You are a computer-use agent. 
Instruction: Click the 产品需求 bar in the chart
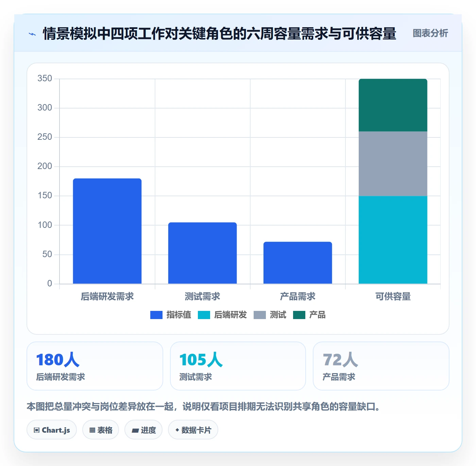click(x=297, y=263)
